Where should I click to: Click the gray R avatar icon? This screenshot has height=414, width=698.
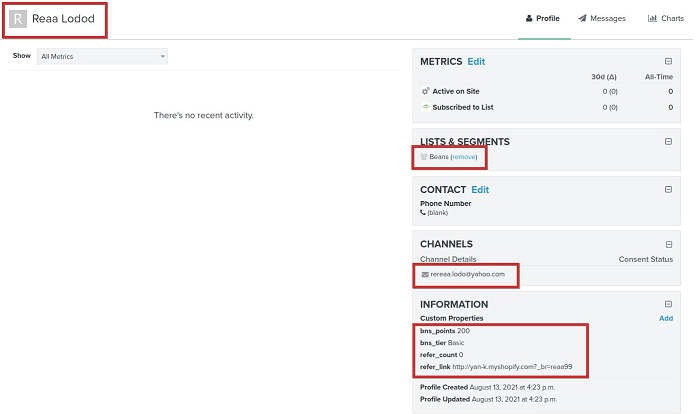[18, 19]
